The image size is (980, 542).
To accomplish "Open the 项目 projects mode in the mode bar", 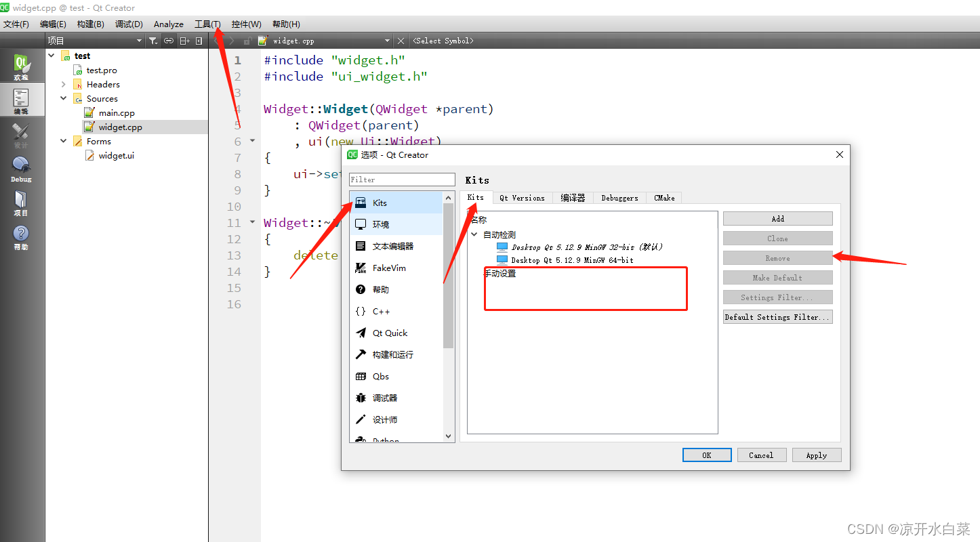I will tap(21, 203).
